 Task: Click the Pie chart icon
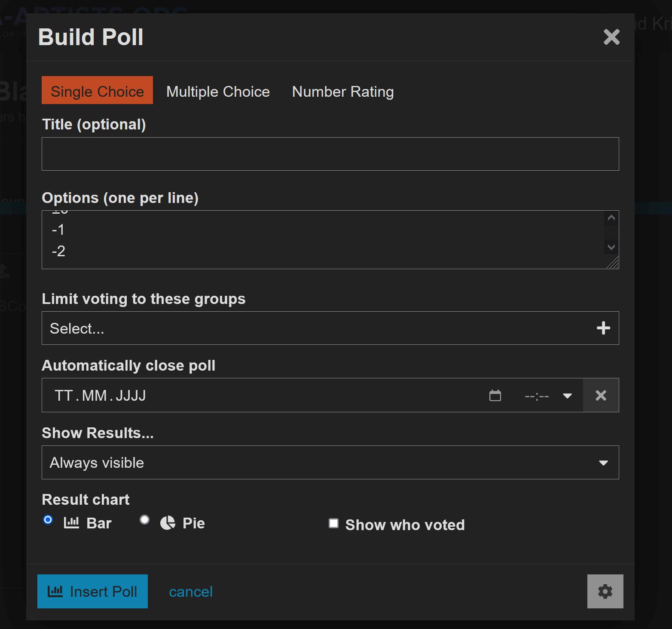coord(168,523)
